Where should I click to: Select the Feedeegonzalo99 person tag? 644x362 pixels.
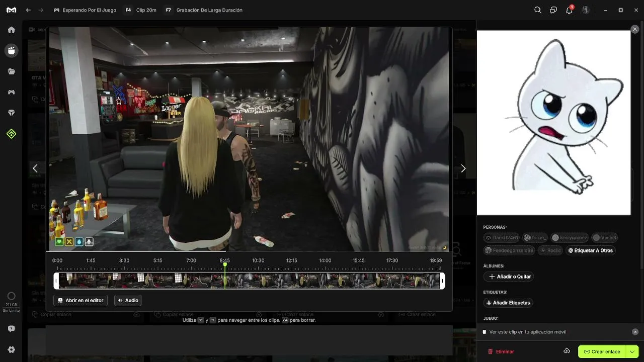(510, 250)
